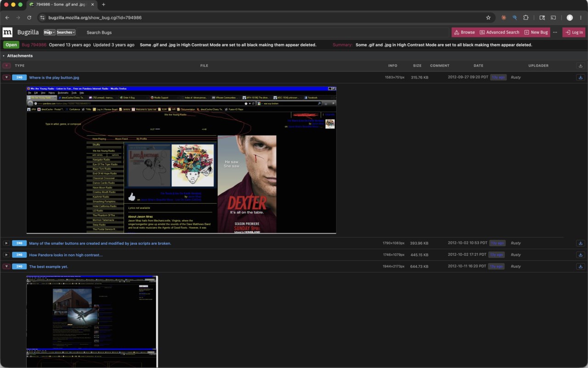Click the Bugzilla Mozilla logo icon
Image resolution: width=588 pixels, height=368 pixels.
pos(7,32)
